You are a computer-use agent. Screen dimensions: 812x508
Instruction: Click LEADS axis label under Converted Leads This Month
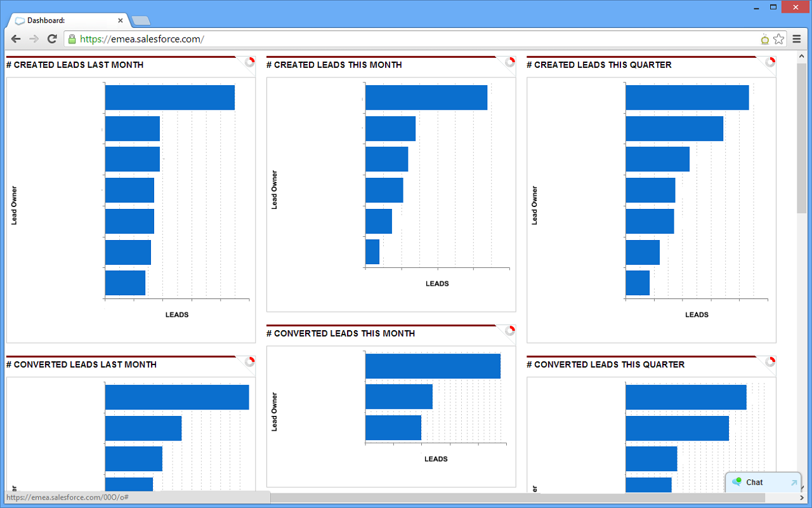coord(436,459)
